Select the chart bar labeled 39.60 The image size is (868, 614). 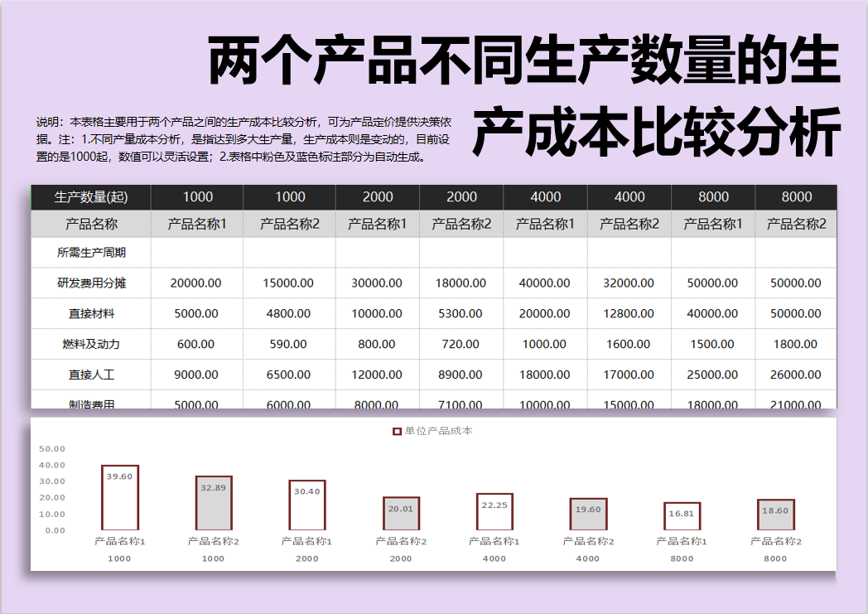119,498
